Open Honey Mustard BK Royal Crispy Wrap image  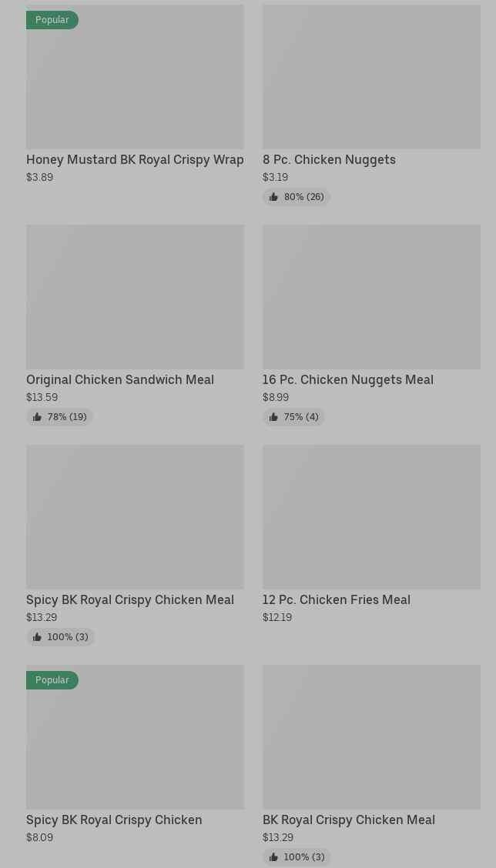136,77
